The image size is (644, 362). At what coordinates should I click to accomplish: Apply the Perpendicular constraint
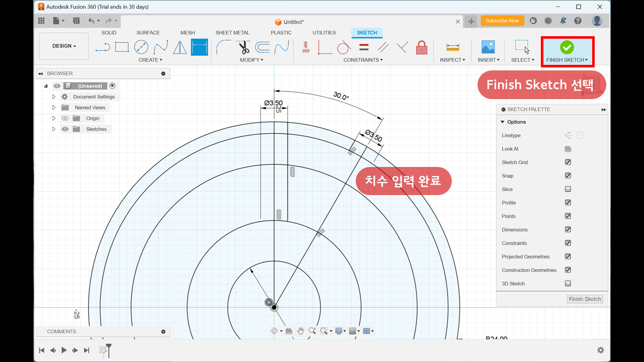point(402,47)
